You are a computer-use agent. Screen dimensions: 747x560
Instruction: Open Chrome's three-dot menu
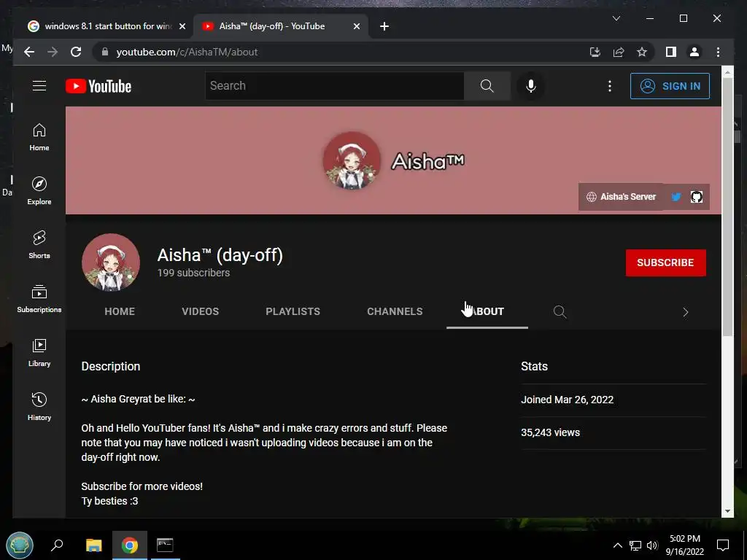(x=718, y=52)
